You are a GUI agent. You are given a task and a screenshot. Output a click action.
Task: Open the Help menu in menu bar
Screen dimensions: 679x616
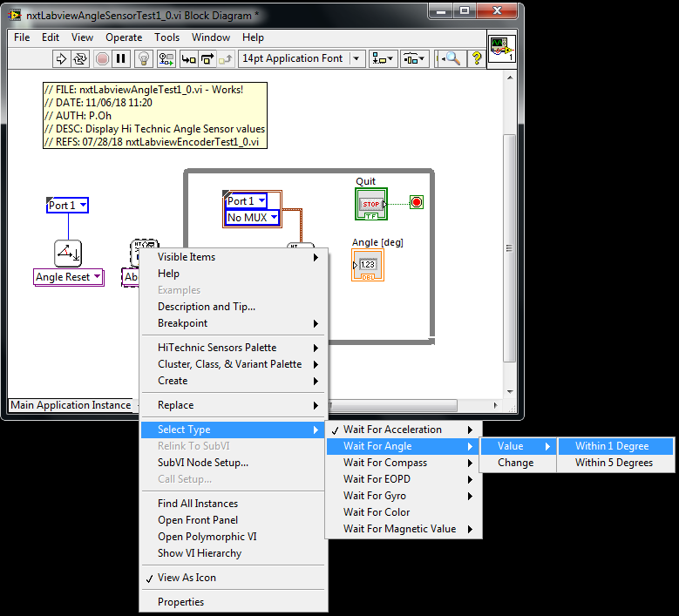coord(253,37)
